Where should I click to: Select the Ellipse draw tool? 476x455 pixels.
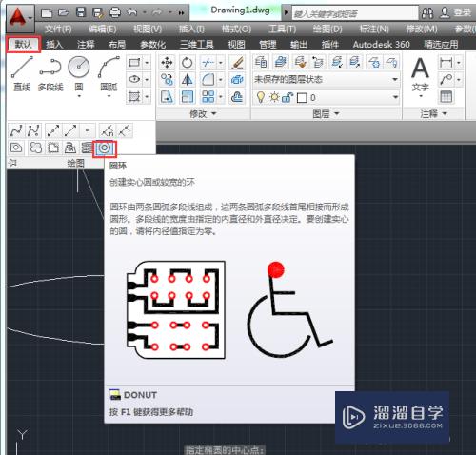134,79
